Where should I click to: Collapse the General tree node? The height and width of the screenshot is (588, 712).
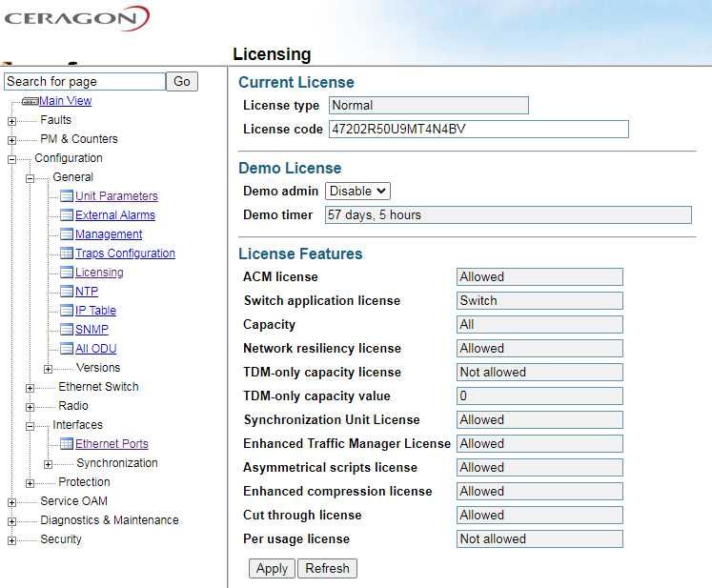tap(30, 178)
